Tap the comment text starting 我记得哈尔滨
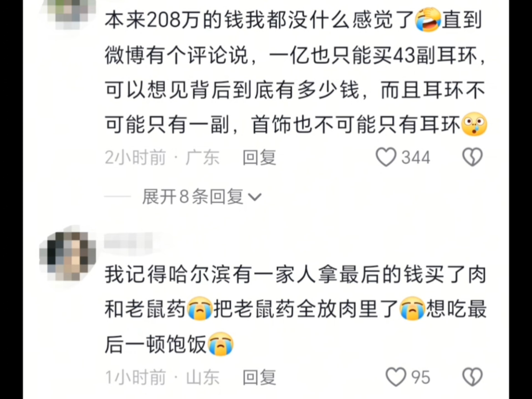The height and width of the screenshot is (399, 532). (295, 309)
